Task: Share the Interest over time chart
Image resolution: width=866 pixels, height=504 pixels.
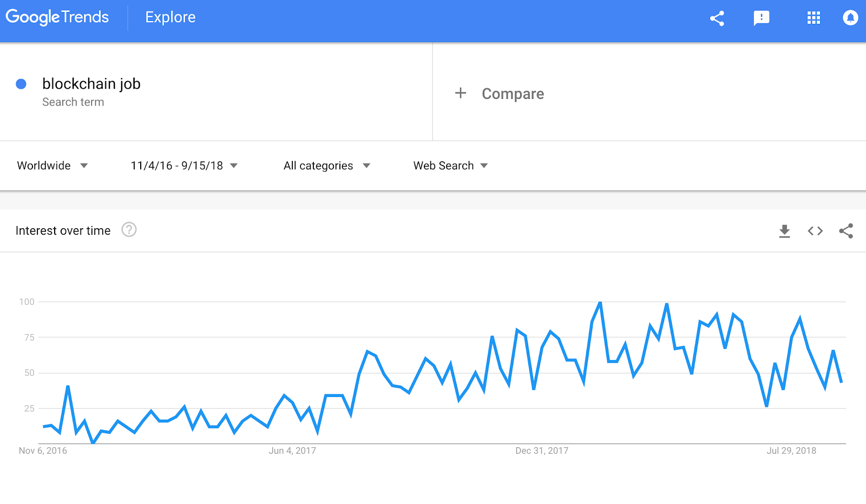Action: pos(846,231)
